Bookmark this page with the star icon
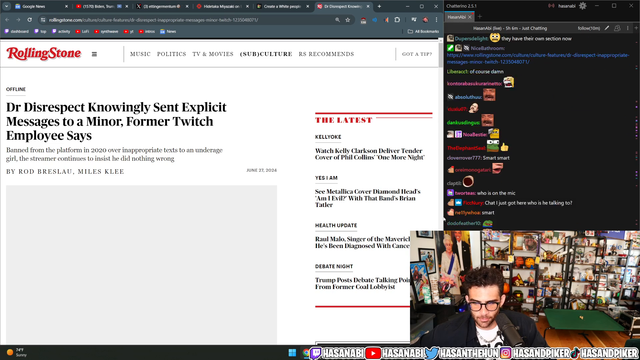 [x=348, y=20]
